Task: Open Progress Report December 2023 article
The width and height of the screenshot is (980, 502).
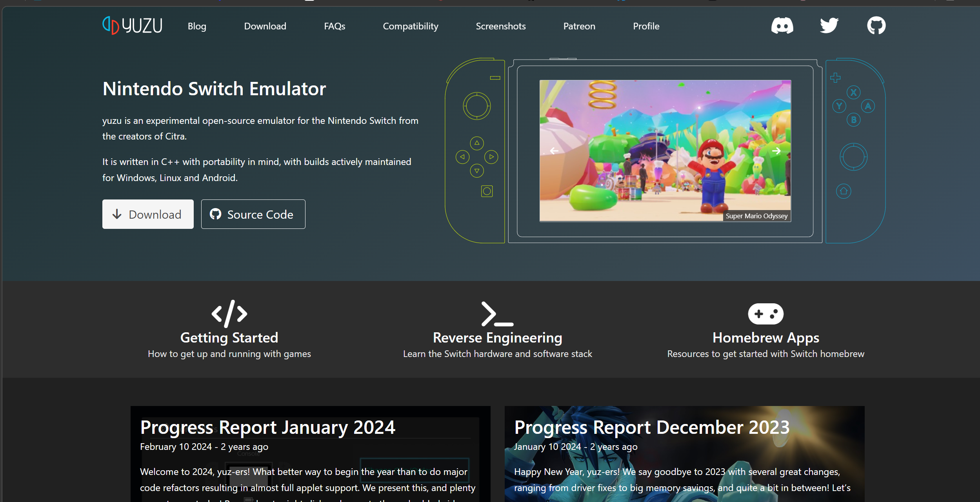Action: (652, 427)
